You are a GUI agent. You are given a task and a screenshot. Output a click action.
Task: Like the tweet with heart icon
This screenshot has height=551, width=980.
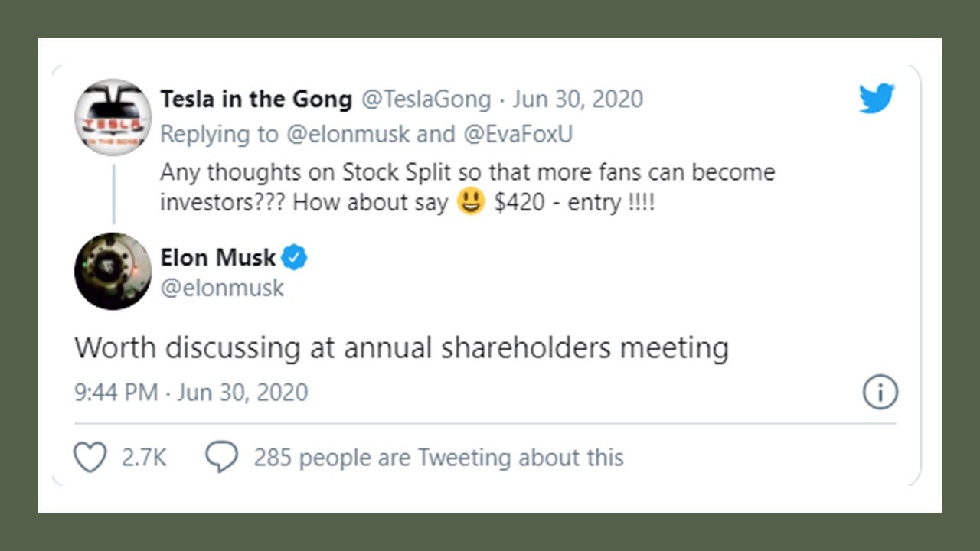(90, 458)
